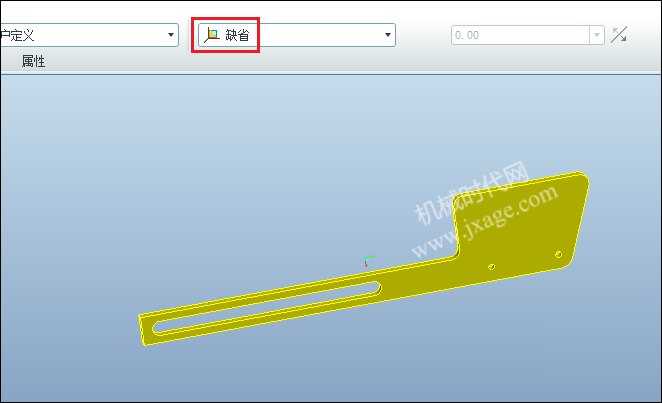The width and height of the screenshot is (662, 403).
Task: Select the 缺省 text in combo box
Action: tap(237, 35)
